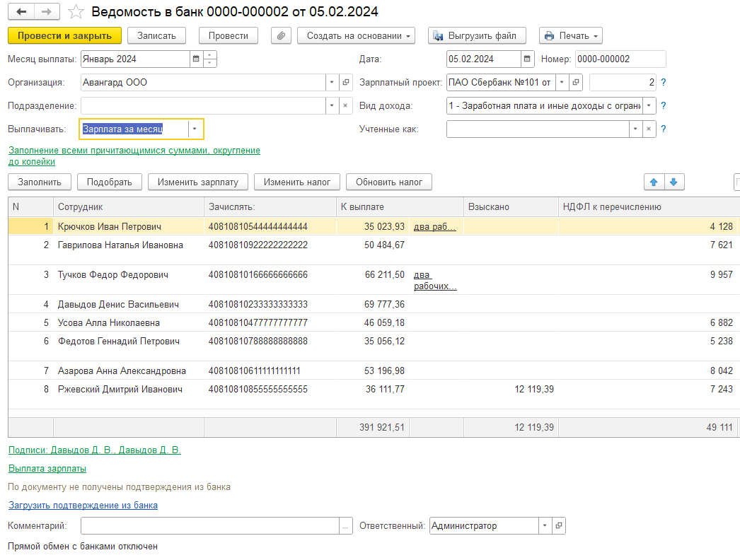
Task: Open два раб… link in Крючков row
Action: 434,226
